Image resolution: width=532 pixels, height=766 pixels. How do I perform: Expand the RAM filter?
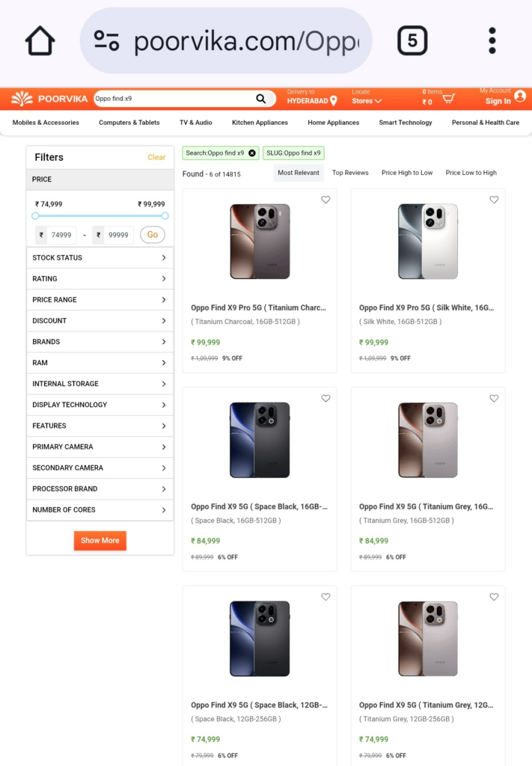[x=100, y=363]
